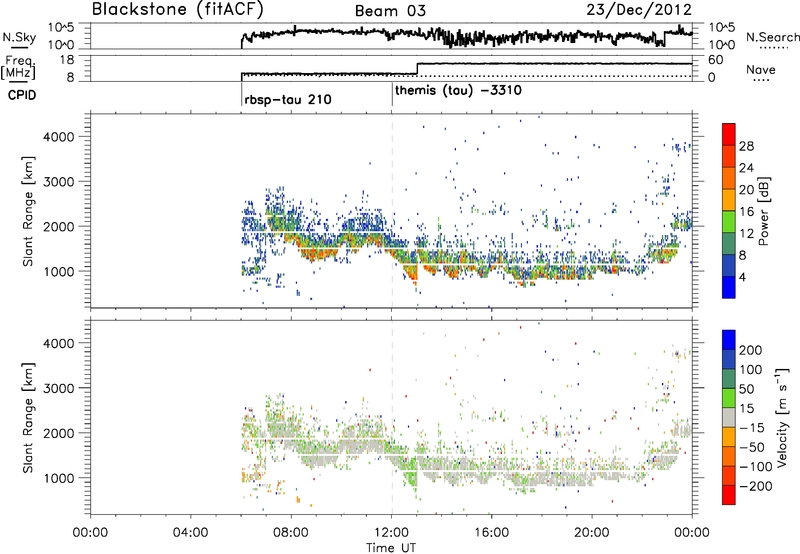Click the '200' tick on velocity colorbar
This screenshot has width=800, height=554.
[751, 350]
